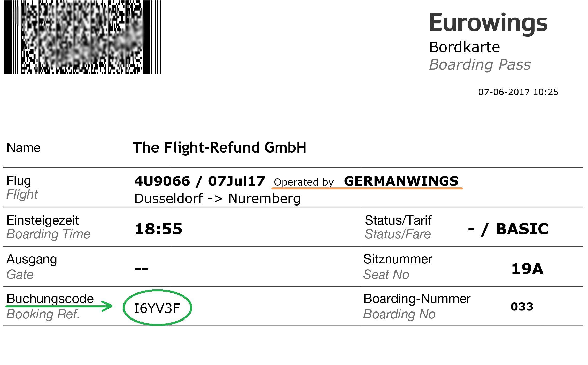Click the Boarding Pass italic subtitle
Image resolution: width=588 pixels, height=365 pixels.
tap(480, 65)
